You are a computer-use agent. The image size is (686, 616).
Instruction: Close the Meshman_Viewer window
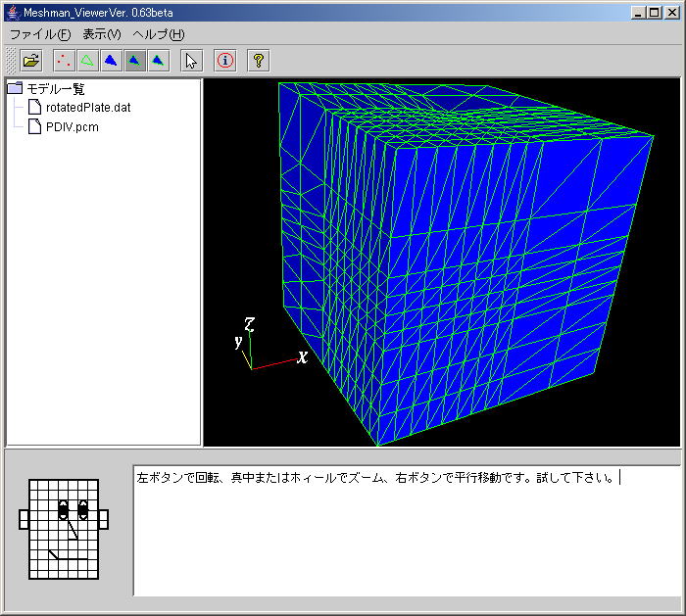click(x=671, y=12)
